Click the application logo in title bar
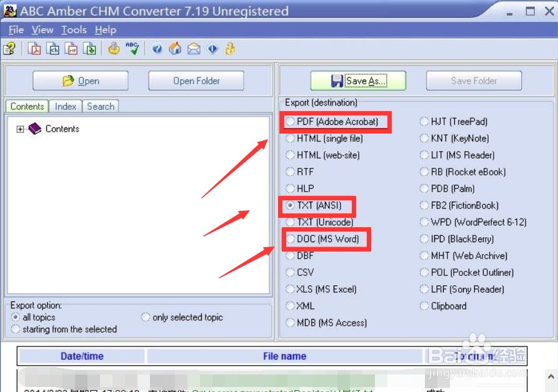The height and width of the screenshot is (392, 558). click(x=10, y=11)
